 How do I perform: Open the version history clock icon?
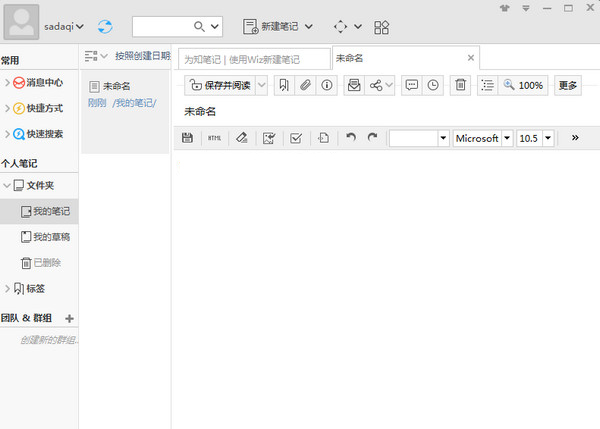tap(433, 86)
